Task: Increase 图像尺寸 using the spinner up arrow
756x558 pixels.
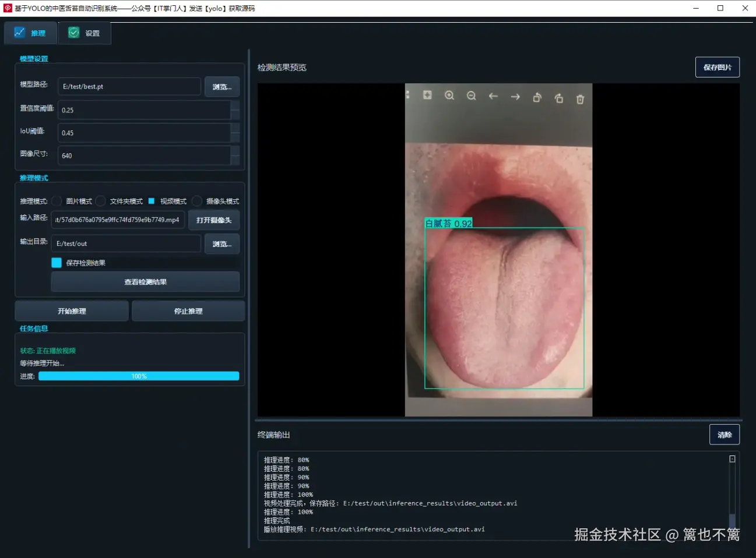Action: point(235,151)
